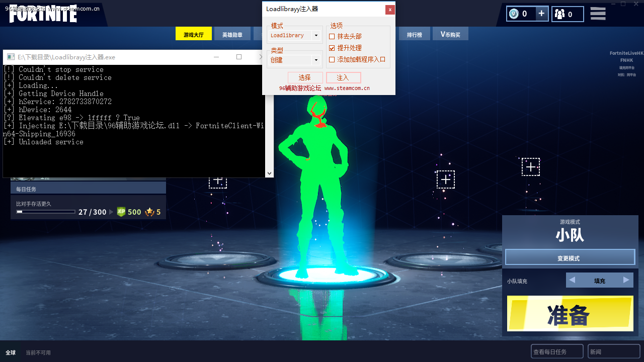644x362 pixels.
Task: Open the 类型 创建 dropdown
Action: [295, 60]
